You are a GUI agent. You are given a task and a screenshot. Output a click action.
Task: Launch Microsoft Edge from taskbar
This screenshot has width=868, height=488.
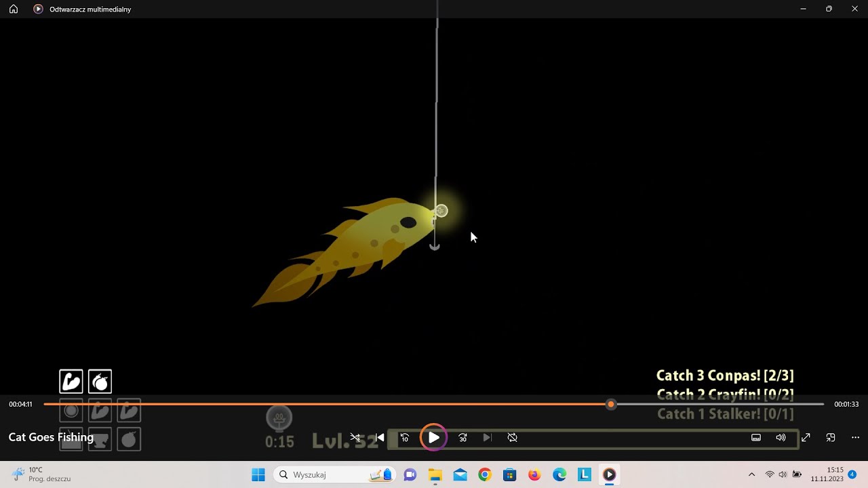coord(559,474)
